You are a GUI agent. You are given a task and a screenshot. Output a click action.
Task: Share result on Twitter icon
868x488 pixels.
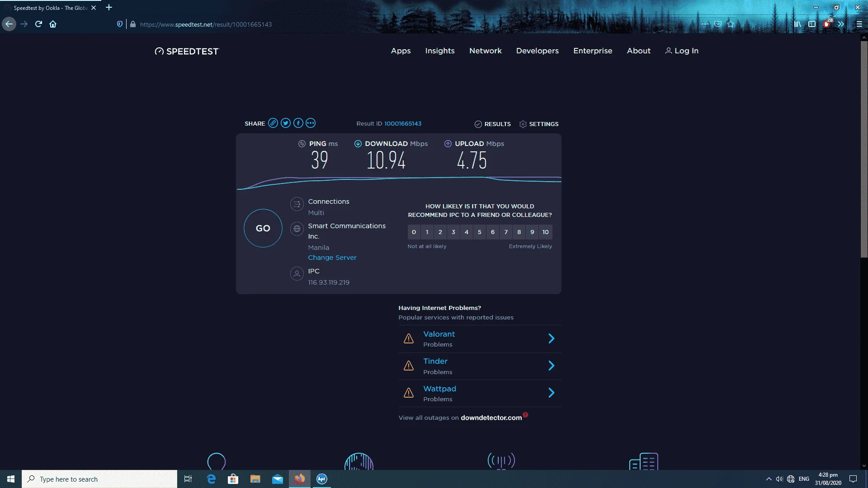[285, 123]
